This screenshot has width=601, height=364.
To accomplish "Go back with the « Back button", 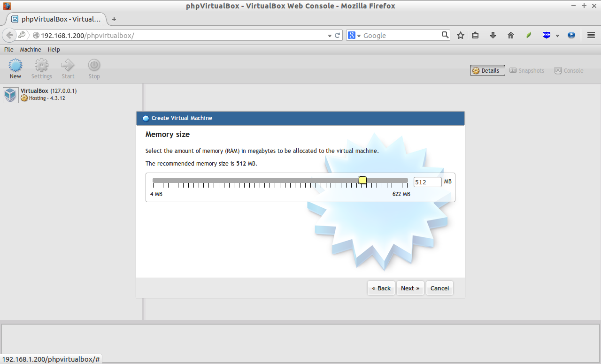I will pyautogui.click(x=381, y=288).
